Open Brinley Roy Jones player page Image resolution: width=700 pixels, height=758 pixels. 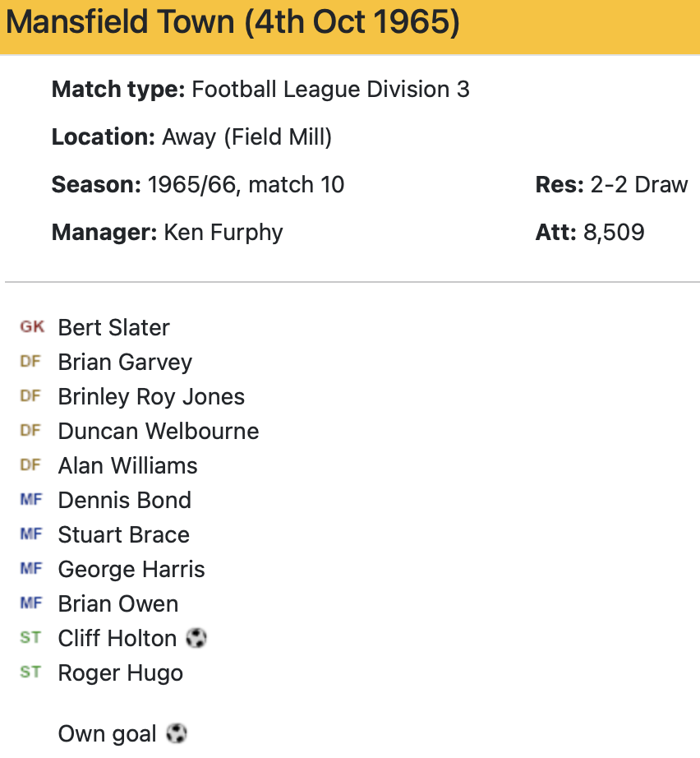[151, 396]
